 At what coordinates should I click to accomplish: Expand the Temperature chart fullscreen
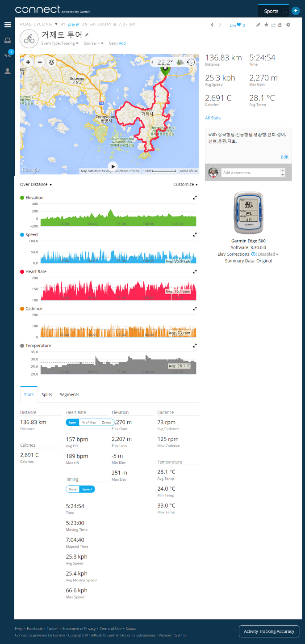[195, 346]
